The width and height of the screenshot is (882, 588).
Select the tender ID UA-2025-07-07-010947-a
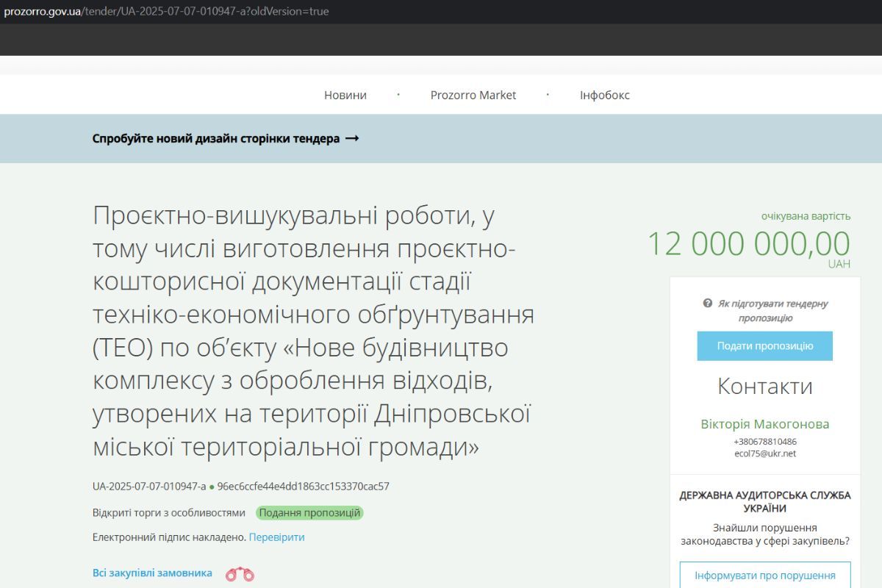click(x=147, y=487)
